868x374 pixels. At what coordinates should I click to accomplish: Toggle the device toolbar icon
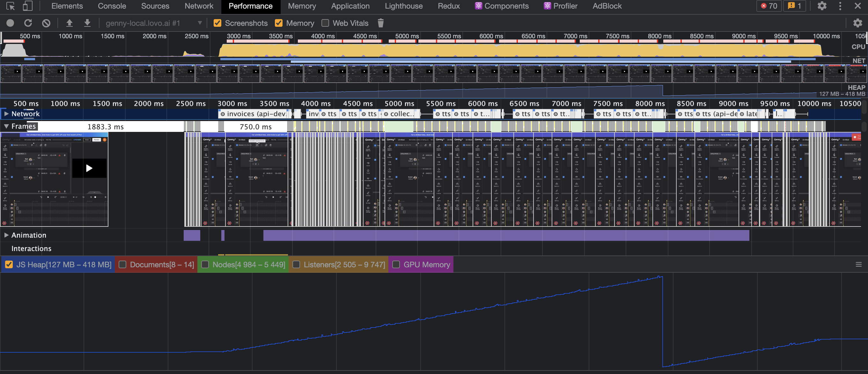coord(28,6)
